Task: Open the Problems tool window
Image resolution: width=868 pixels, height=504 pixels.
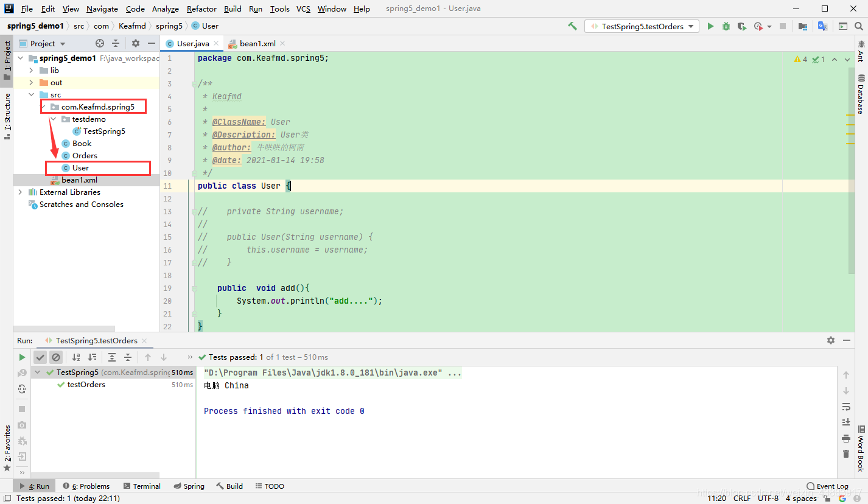Action: coord(86,486)
